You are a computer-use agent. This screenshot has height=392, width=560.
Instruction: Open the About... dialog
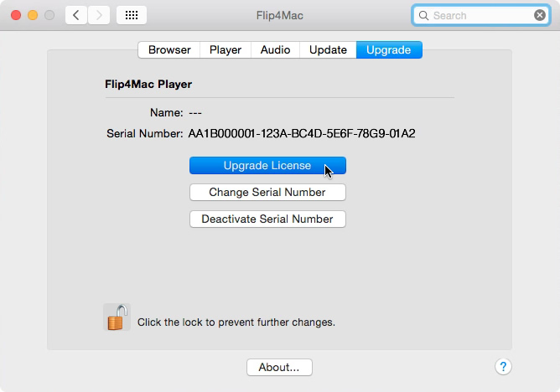tap(279, 368)
